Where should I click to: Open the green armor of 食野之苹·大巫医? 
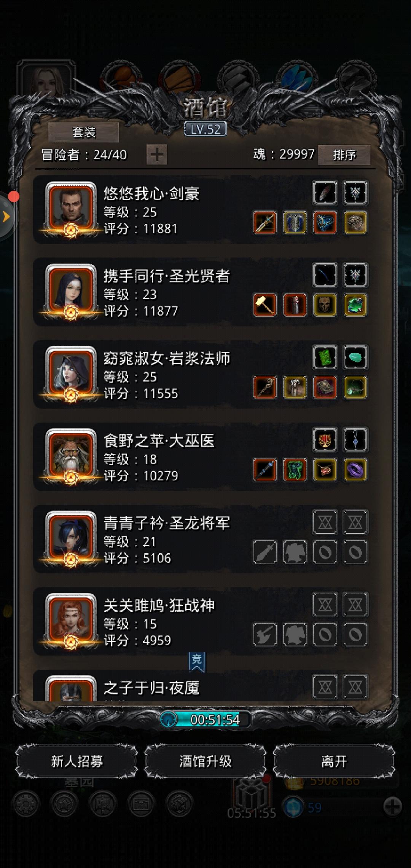click(x=295, y=470)
